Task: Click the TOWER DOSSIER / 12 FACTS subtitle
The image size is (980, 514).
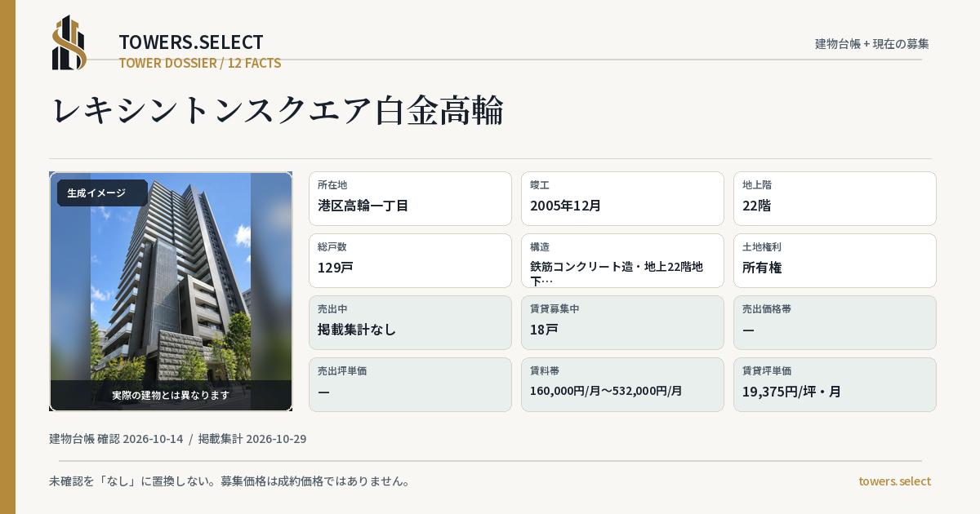Action: pos(200,63)
